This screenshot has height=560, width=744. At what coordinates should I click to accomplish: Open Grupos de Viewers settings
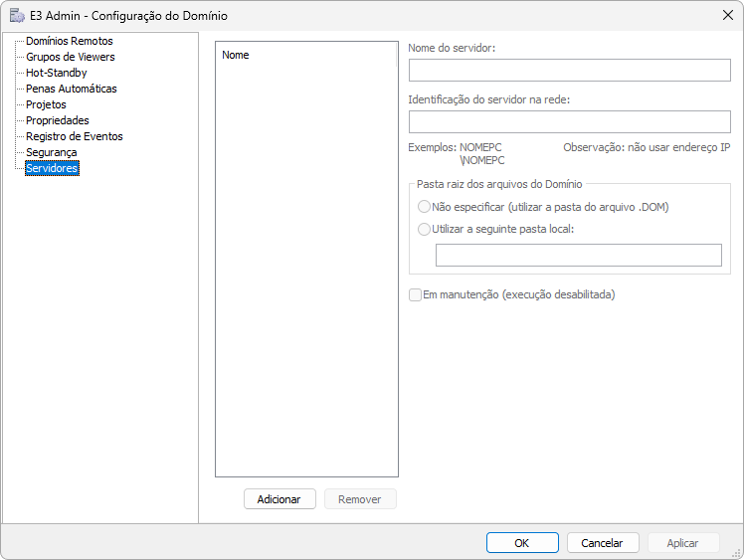click(70, 57)
